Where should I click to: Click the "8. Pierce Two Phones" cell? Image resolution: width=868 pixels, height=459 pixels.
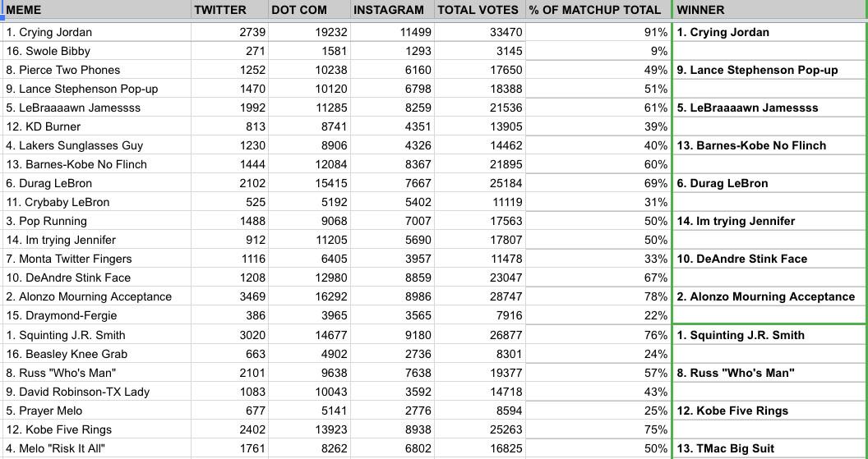click(x=96, y=70)
